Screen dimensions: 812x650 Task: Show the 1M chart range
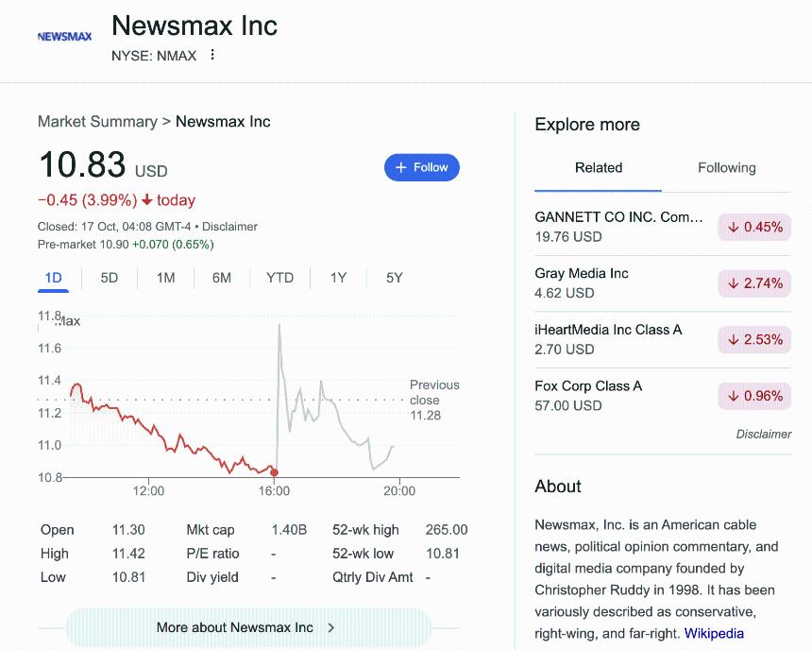165,278
